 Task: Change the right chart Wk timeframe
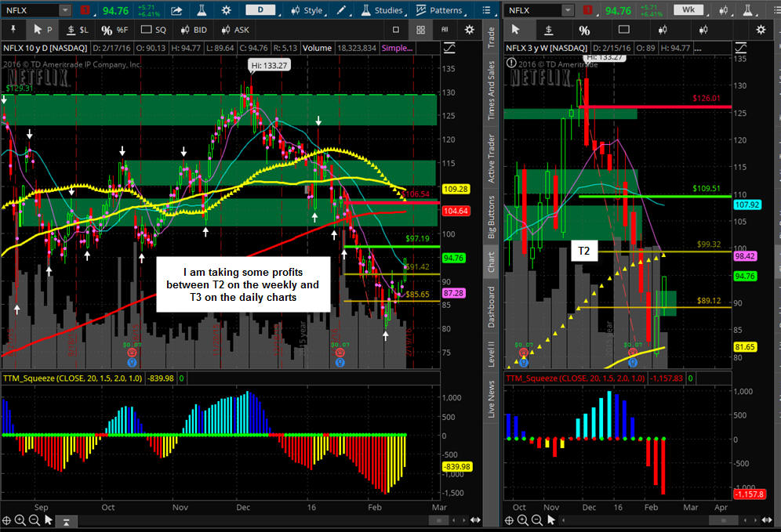click(x=688, y=9)
